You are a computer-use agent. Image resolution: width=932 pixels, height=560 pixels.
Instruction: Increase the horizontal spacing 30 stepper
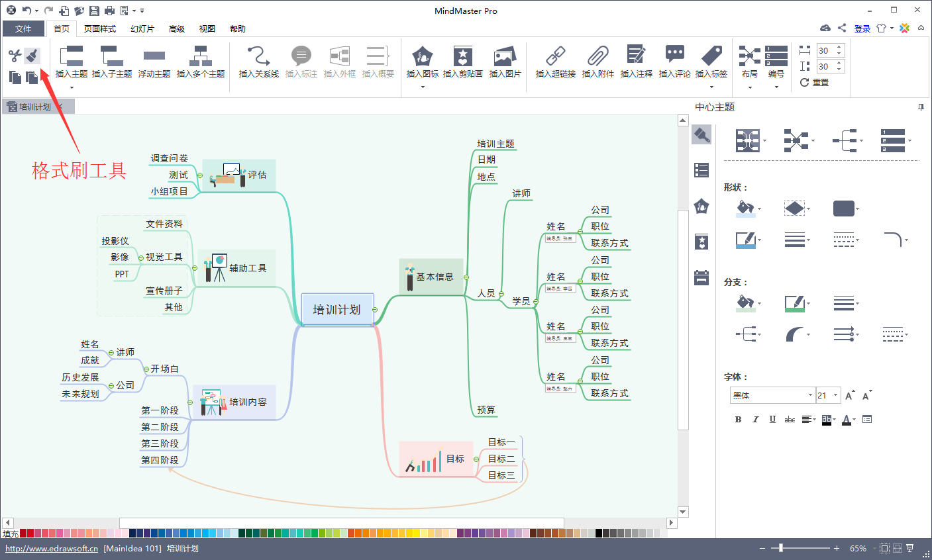click(x=839, y=48)
